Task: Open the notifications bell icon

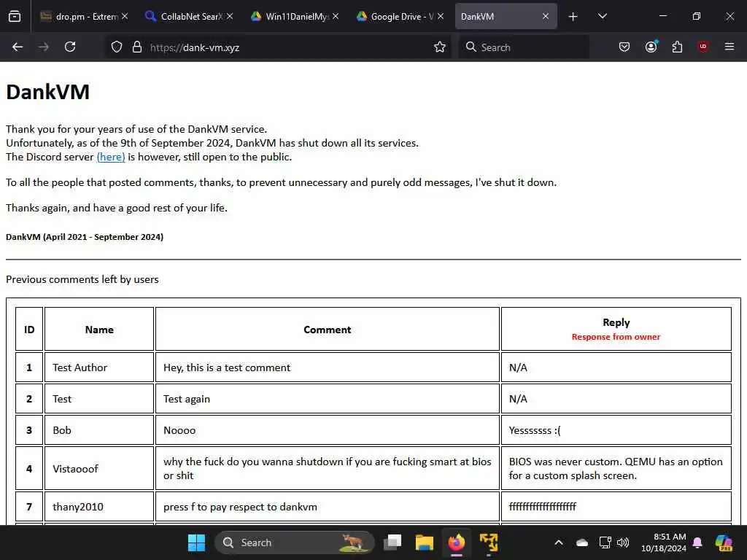Action: pyautogui.click(x=697, y=542)
